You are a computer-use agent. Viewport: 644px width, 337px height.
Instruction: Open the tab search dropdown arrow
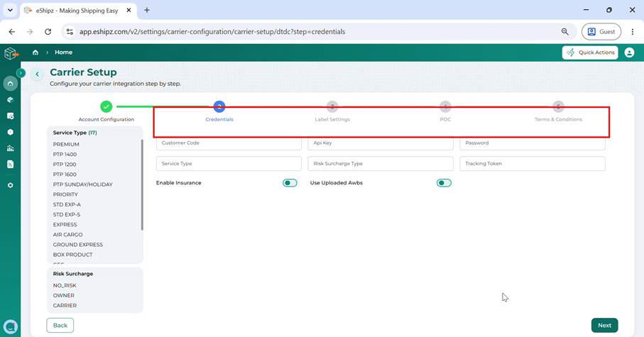click(10, 10)
